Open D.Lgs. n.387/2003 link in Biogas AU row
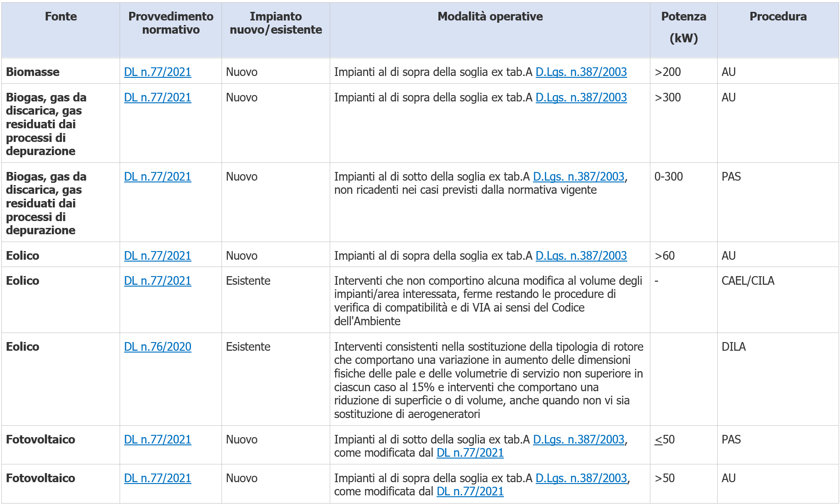This screenshot has height=504, width=840. (581, 97)
